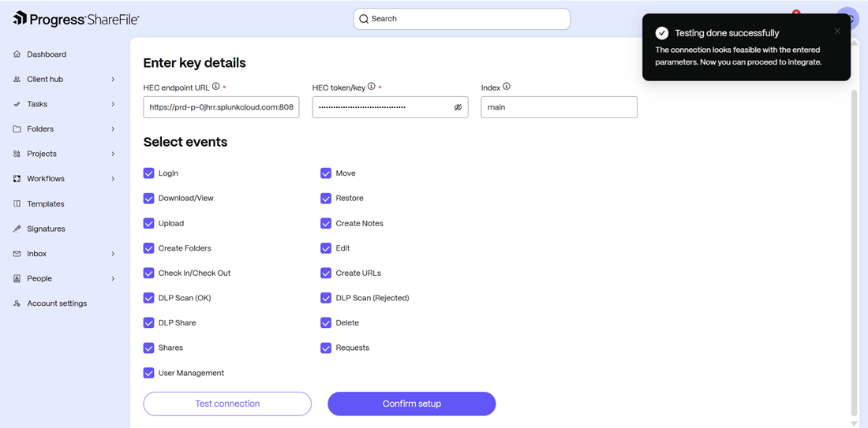Click the Test connection button
The width and height of the screenshot is (868, 428).
pyautogui.click(x=227, y=404)
